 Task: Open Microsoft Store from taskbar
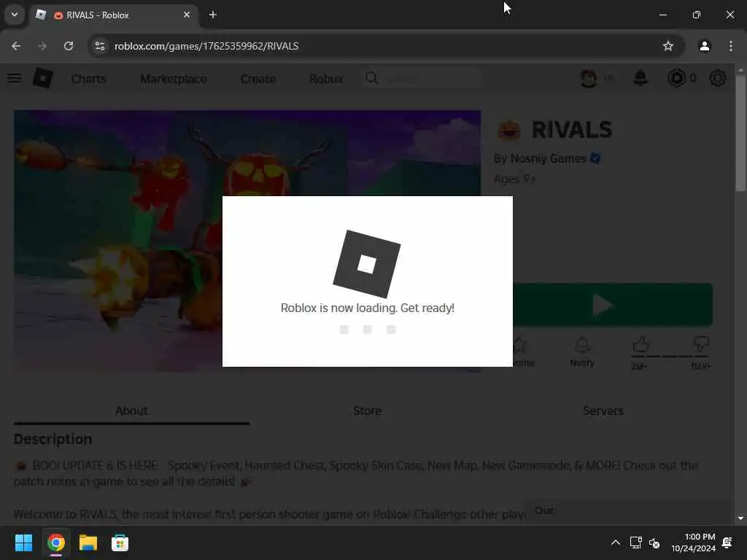[120, 542]
